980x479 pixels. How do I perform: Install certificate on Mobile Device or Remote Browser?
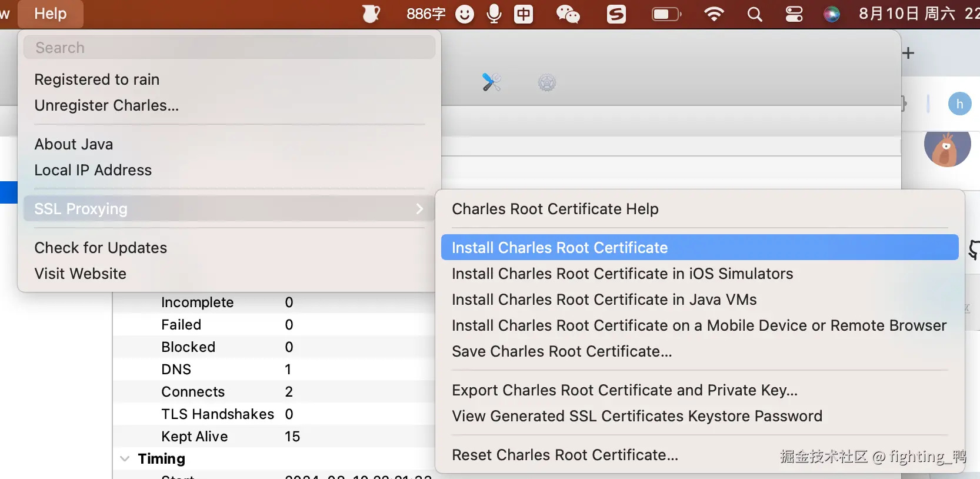tap(700, 325)
